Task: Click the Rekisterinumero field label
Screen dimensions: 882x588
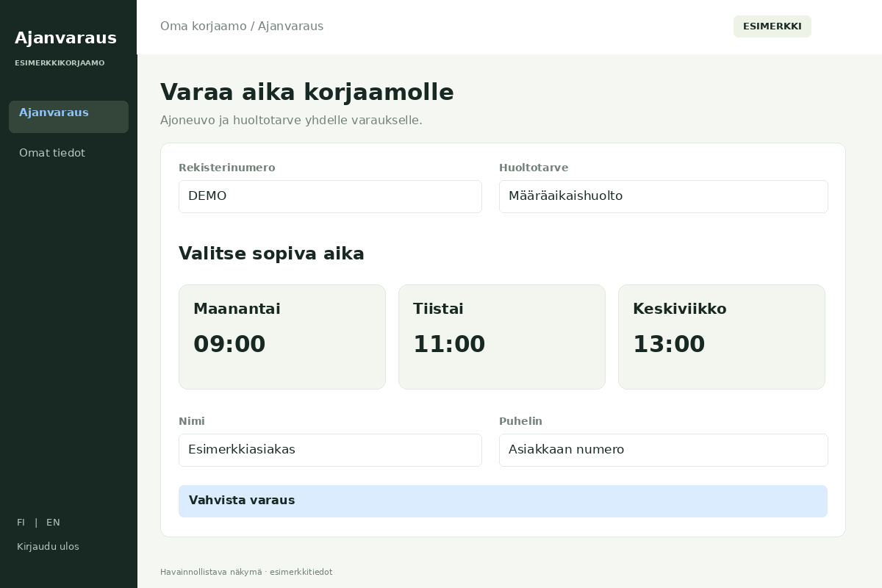Action: coord(227,168)
